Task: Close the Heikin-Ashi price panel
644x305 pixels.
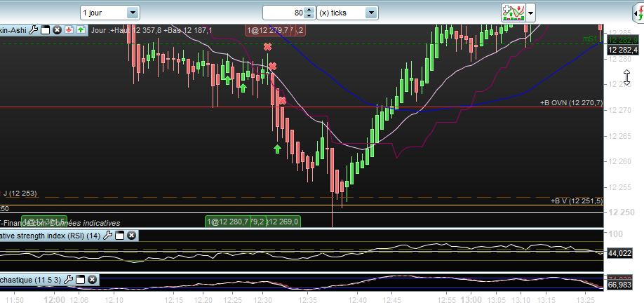Action: point(57,30)
